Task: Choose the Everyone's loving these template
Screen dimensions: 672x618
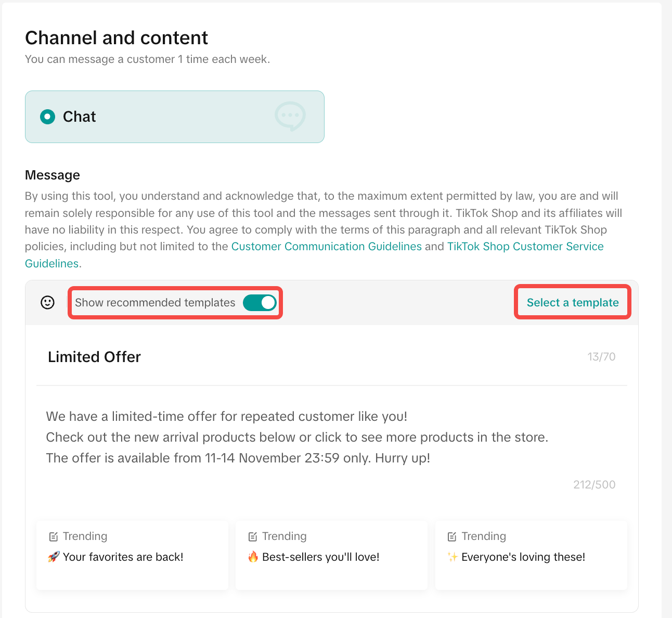Action: [x=531, y=556]
